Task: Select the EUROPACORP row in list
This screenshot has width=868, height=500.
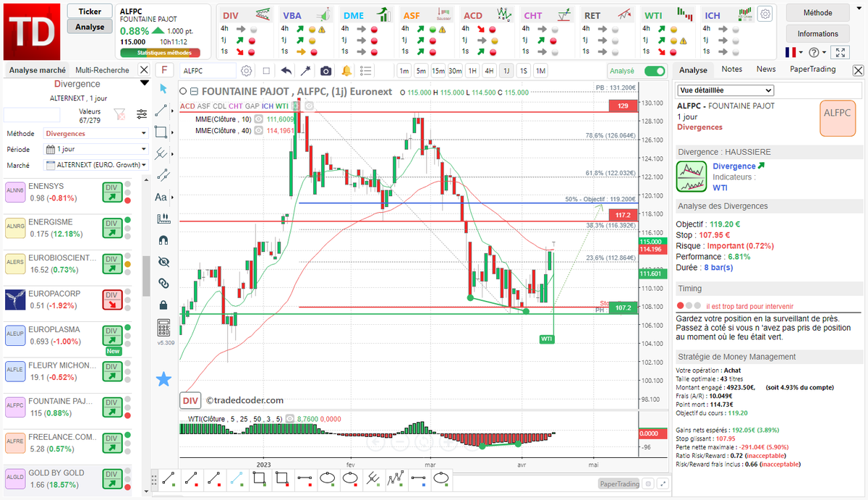Action: click(69, 300)
